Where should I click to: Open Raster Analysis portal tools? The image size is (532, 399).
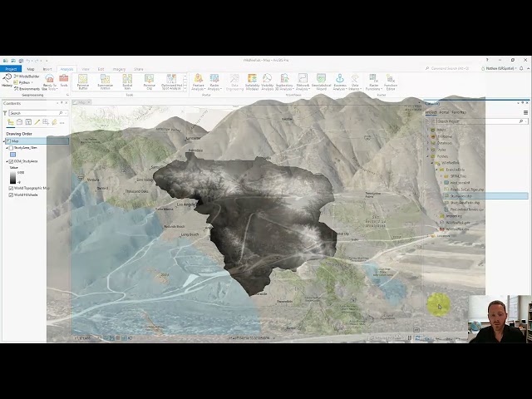pyautogui.click(x=214, y=82)
